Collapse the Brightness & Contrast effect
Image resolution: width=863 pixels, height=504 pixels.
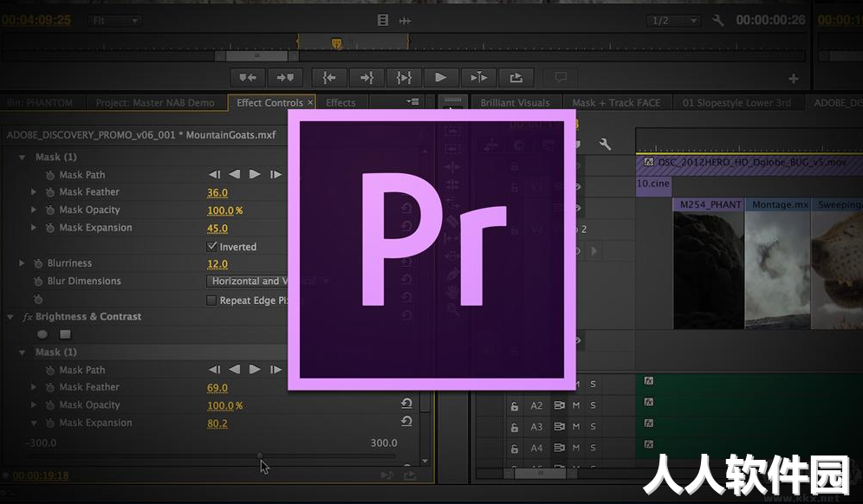point(10,317)
